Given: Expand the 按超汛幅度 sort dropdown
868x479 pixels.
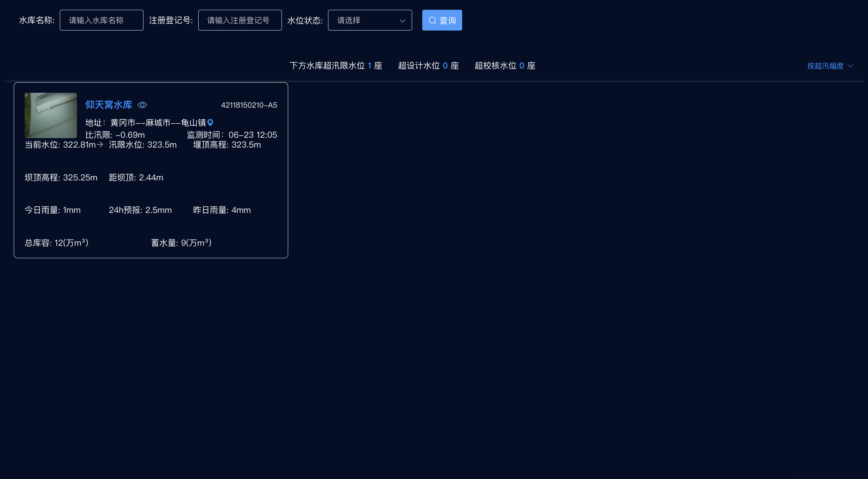Looking at the screenshot, I should (x=825, y=66).
